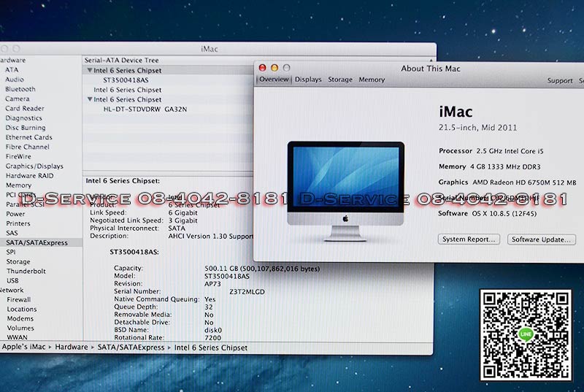Click the Software version OS X 10.8.5 (12F45)
Image resolution: width=584 pixels, height=392 pixels.
pos(504,214)
